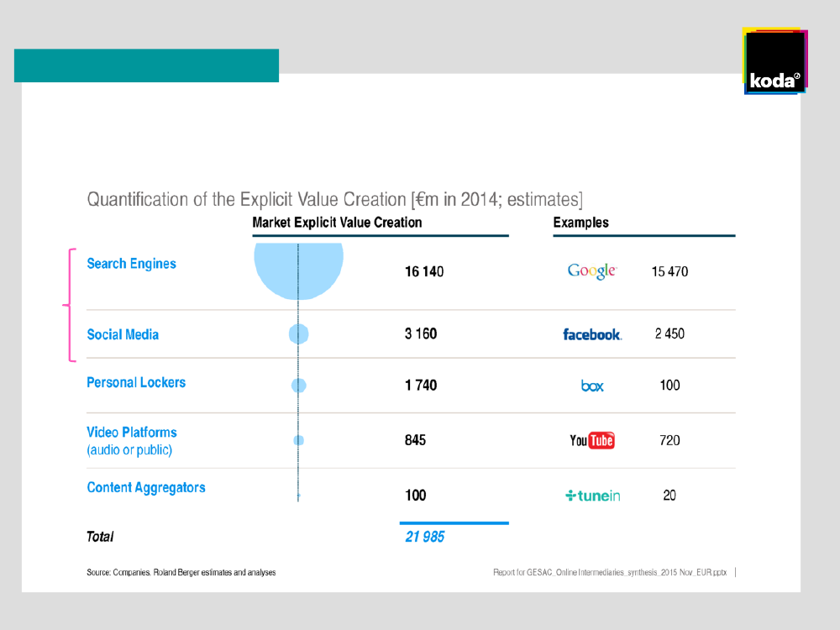840x630 pixels.
Task: Select the Social Media label
Action: (123, 334)
